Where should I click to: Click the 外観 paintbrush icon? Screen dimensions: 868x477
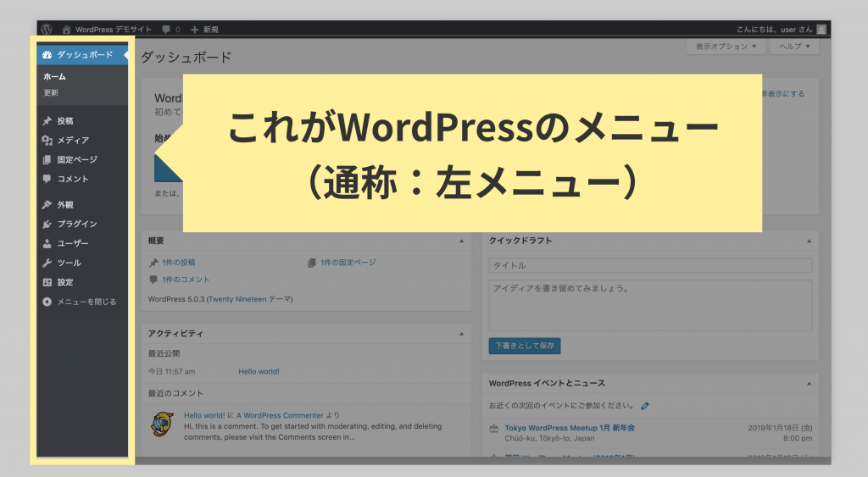[47, 205]
